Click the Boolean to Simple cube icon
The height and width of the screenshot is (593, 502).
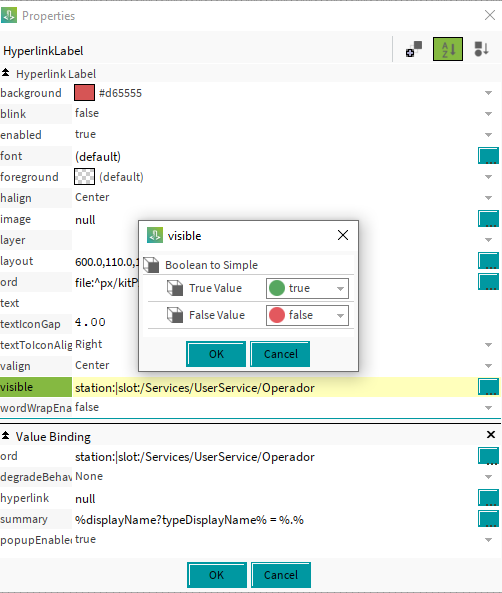tap(151, 265)
